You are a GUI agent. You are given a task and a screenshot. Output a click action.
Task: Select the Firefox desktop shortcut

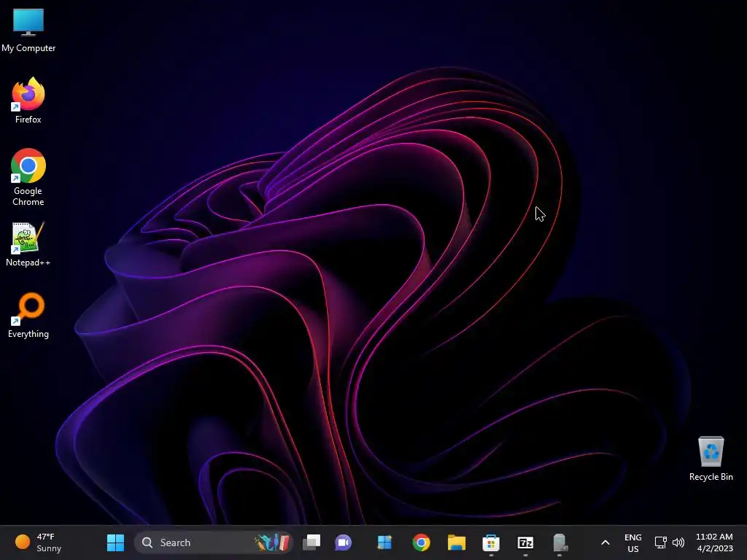click(x=28, y=101)
